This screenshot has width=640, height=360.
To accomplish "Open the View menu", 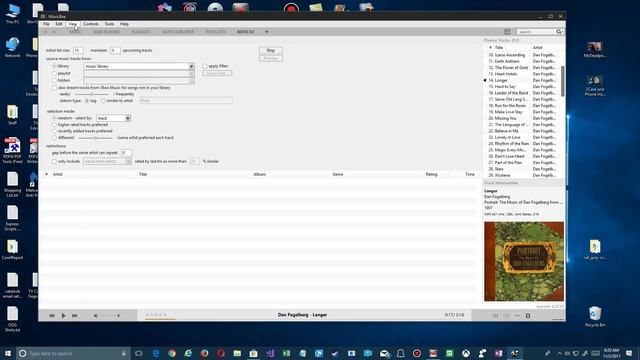I will tap(73, 24).
